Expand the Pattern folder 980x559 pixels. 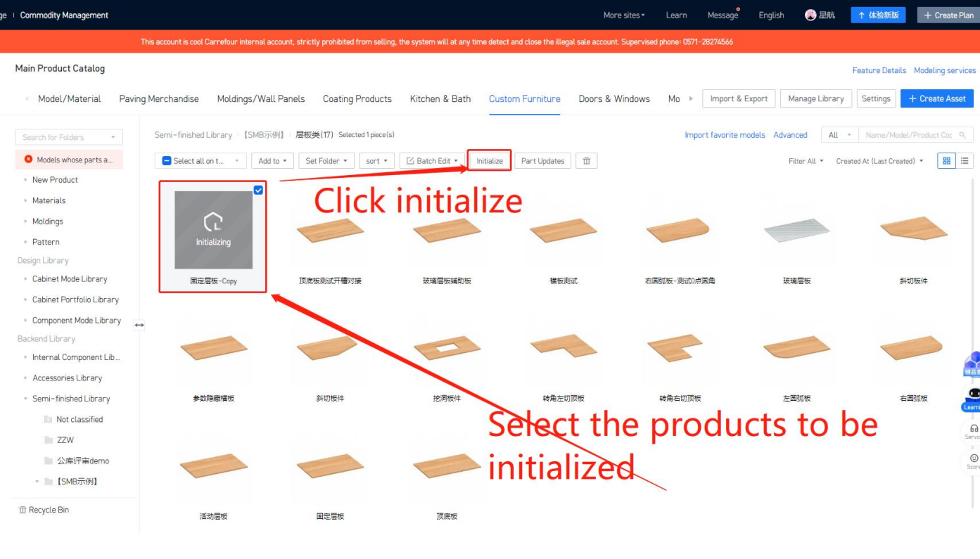26,242
